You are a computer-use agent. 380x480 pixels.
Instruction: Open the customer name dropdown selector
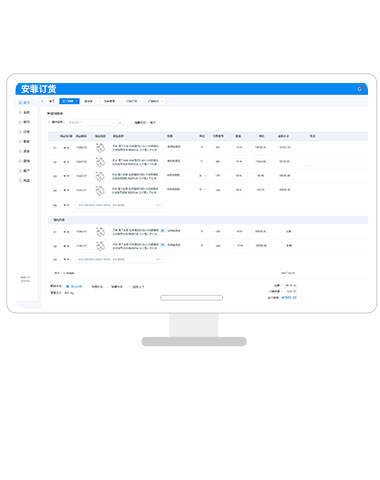tap(95, 122)
